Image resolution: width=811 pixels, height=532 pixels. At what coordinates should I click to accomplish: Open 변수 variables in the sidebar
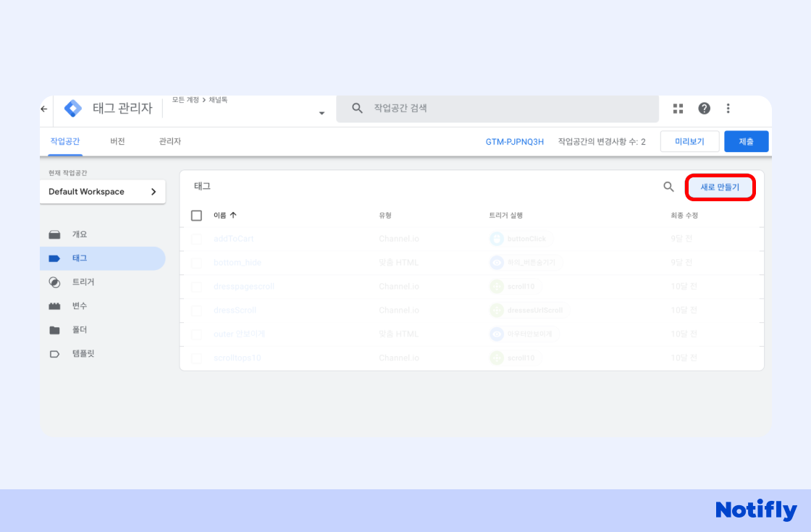pos(79,306)
